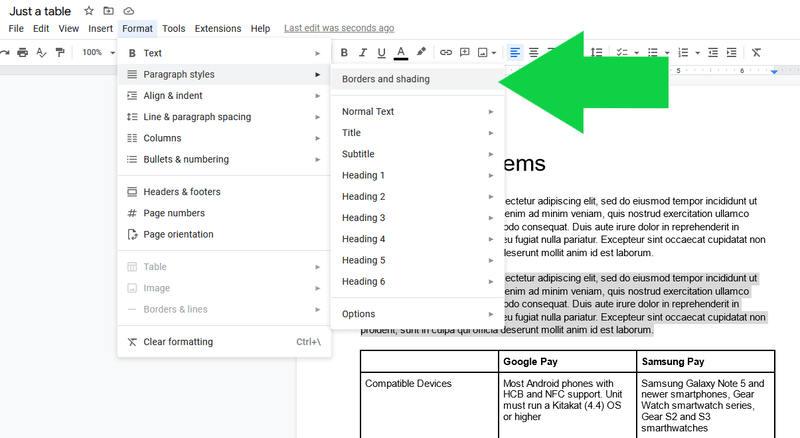Image resolution: width=800 pixels, height=438 pixels.
Task: Open the Extensions menu
Action: (x=217, y=29)
